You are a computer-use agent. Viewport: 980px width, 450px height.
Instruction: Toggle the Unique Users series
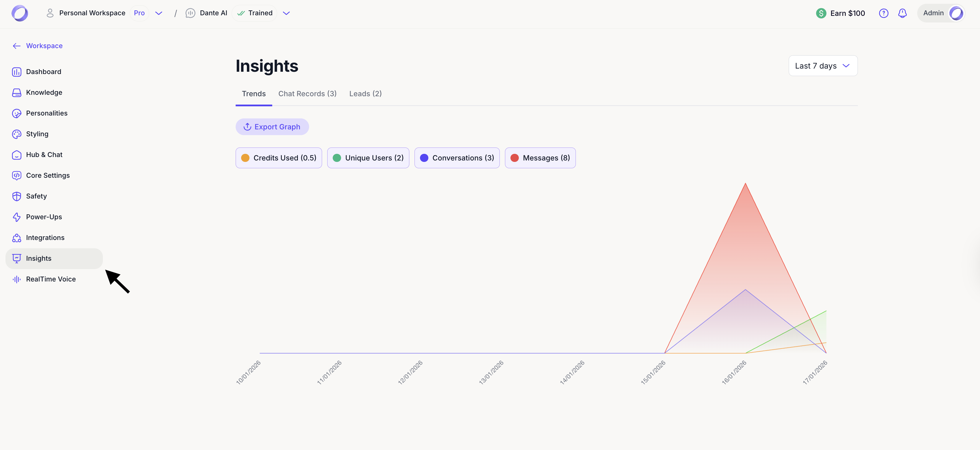[x=368, y=158]
